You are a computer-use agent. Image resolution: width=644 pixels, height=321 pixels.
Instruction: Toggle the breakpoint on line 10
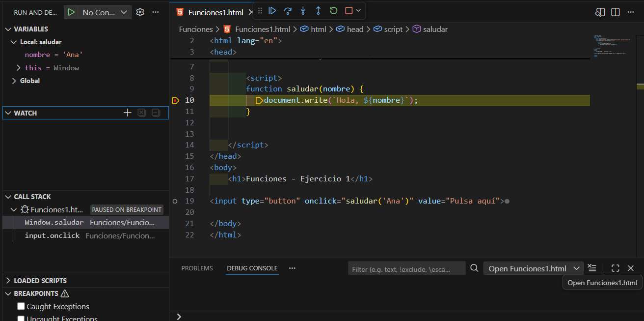click(175, 100)
